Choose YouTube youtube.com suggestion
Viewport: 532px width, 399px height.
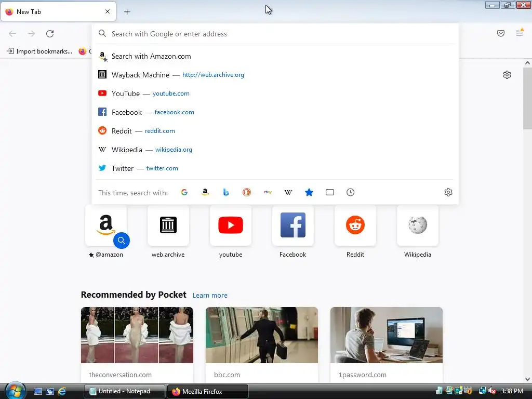click(x=275, y=94)
